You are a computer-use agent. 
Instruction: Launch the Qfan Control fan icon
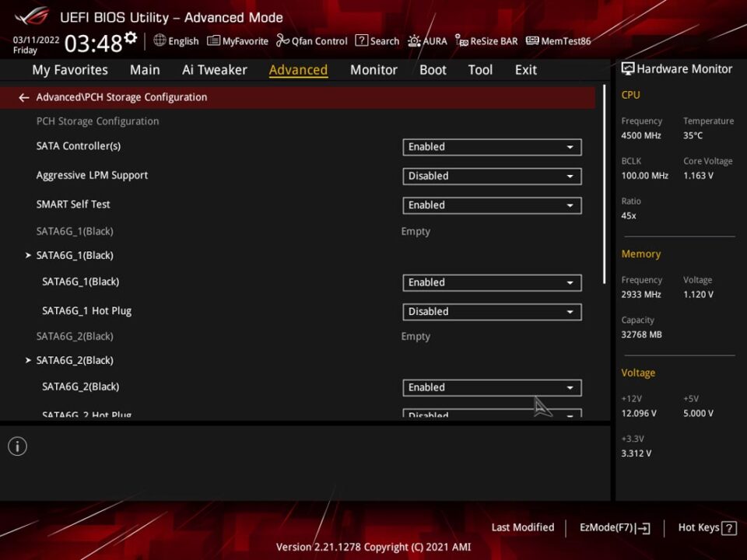click(282, 40)
